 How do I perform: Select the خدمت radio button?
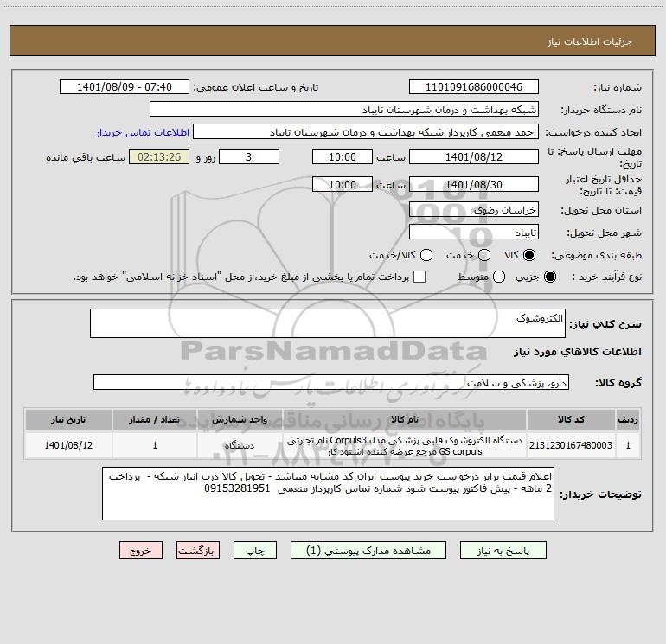484,255
